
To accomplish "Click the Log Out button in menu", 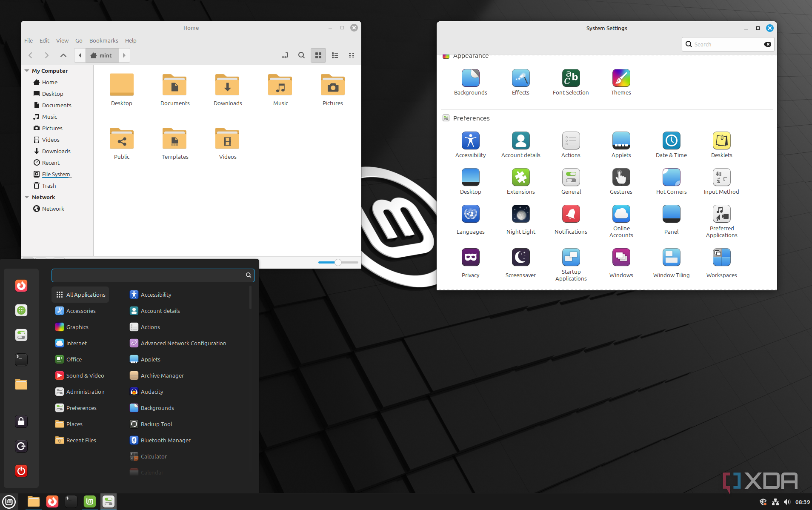I will (21, 446).
